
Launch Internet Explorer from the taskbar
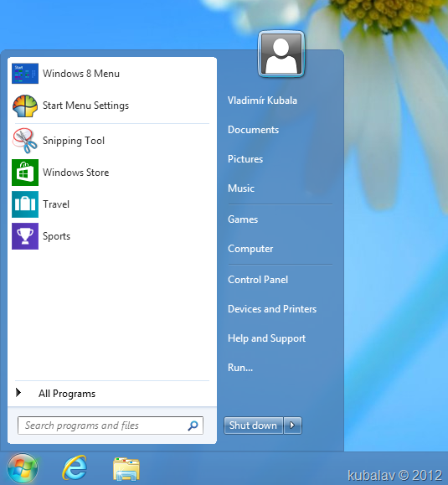coord(75,467)
